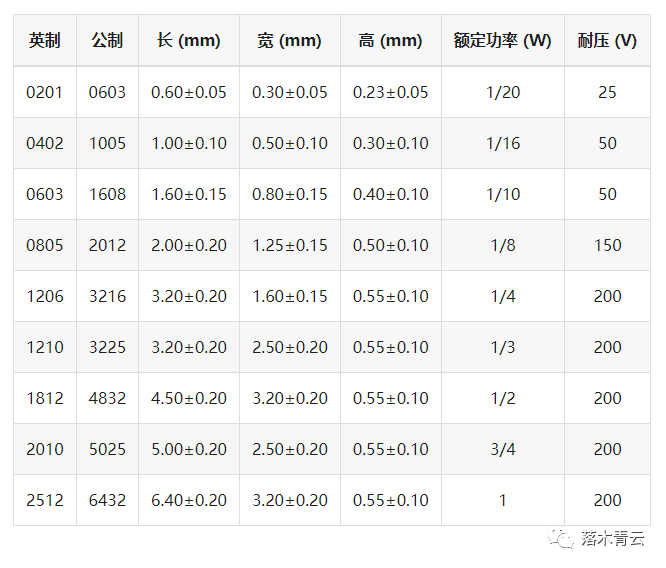Select the 4.50±0.20 length cell
The image size is (666, 568).
coord(189,399)
